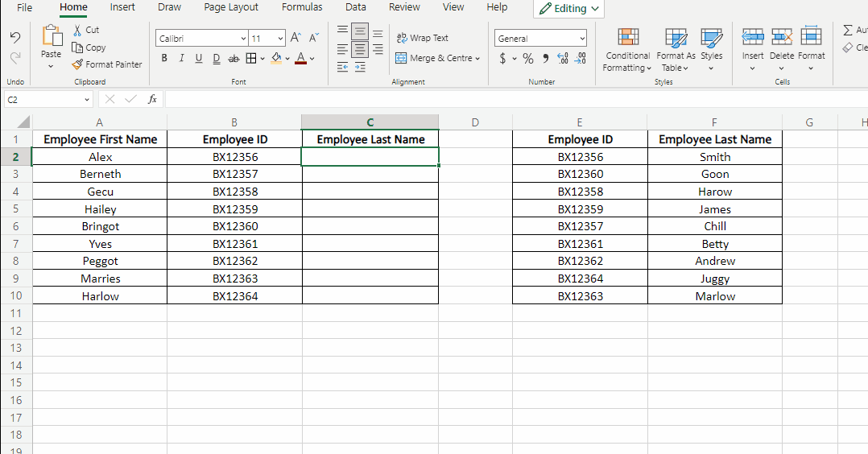Toggle centre horizontal alignment
Screen dimensions: 868x454
point(360,50)
